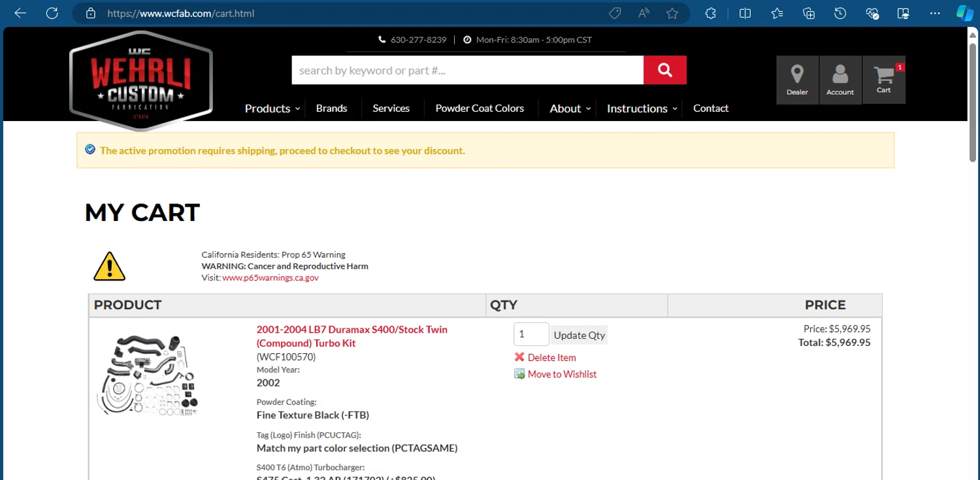Call the 630-277-8239 phone number
Screen dimensions: 980x480
pos(418,40)
